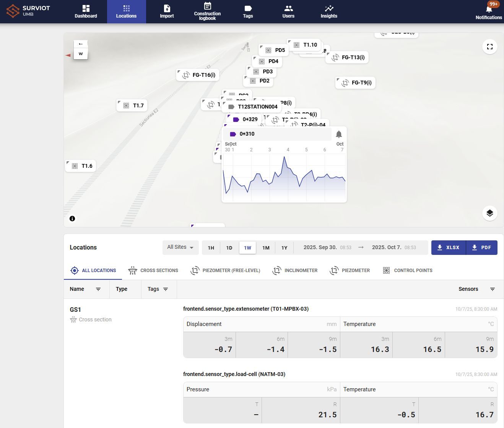
Task: Select the 1H time range toggle
Action: tap(211, 248)
